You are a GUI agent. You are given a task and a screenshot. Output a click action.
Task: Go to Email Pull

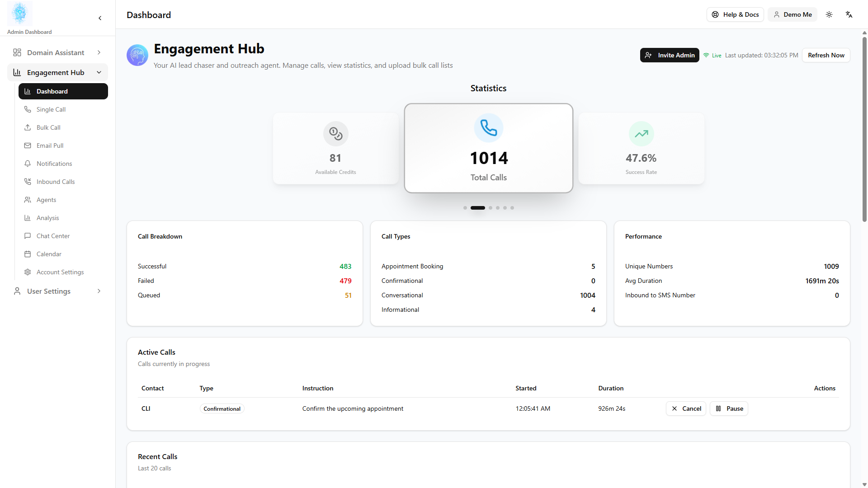(x=63, y=145)
